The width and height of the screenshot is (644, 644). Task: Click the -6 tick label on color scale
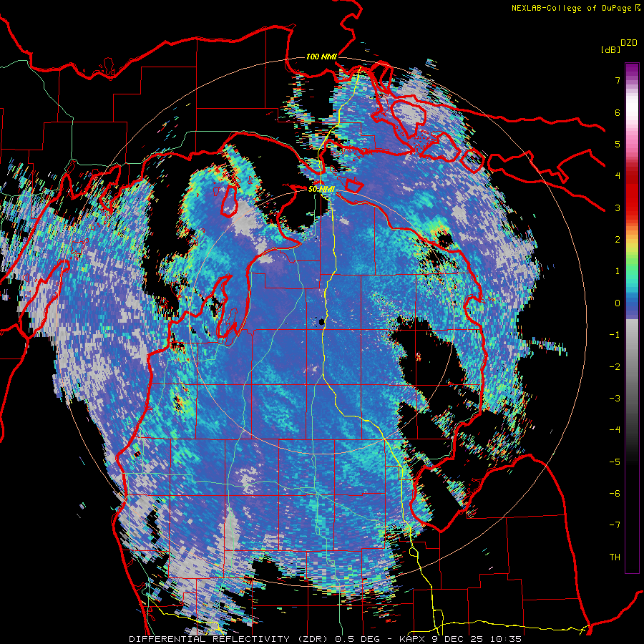coord(615,493)
